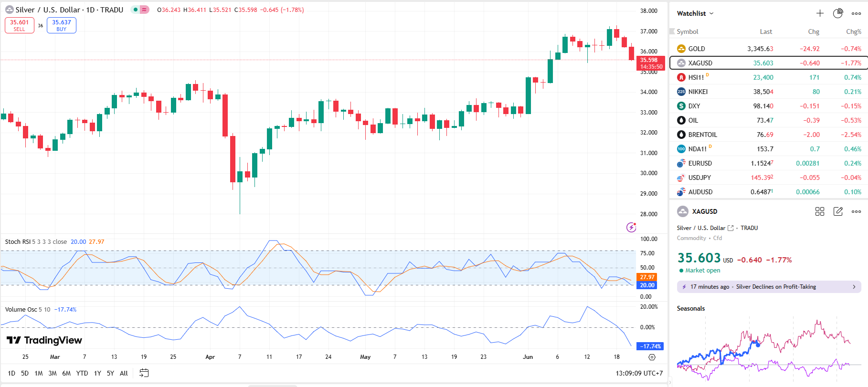Image resolution: width=868 pixels, height=387 pixels.
Task: Open chart axis settings gear icon
Action: pos(652,357)
